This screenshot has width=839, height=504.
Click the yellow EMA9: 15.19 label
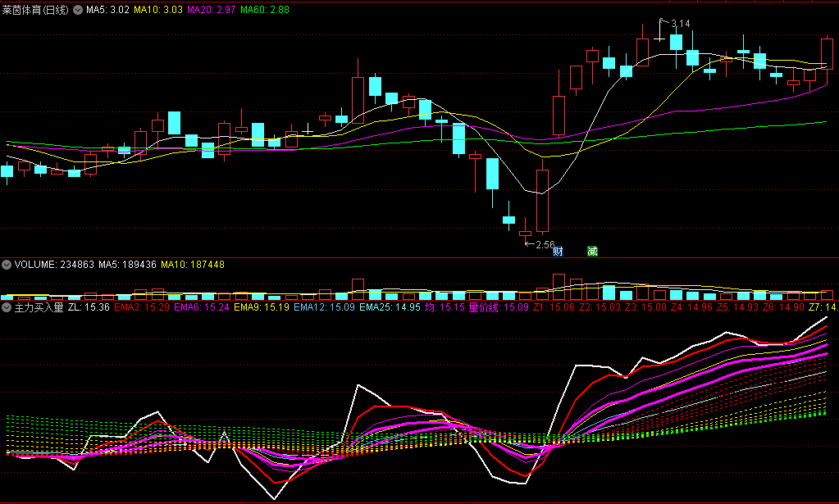[x=262, y=307]
